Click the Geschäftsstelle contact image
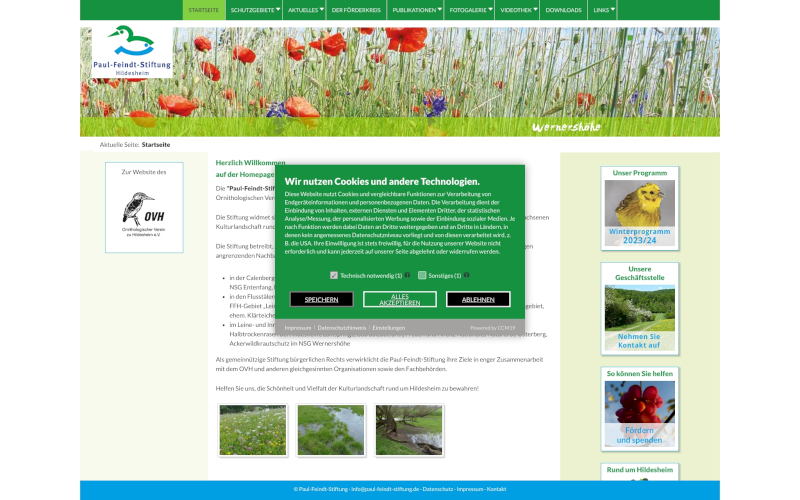 640,312
